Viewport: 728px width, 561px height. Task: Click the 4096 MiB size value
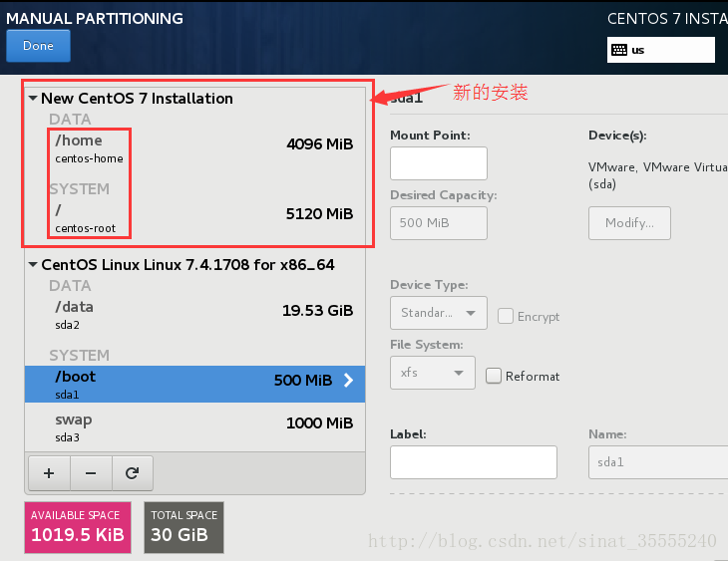[x=320, y=144]
